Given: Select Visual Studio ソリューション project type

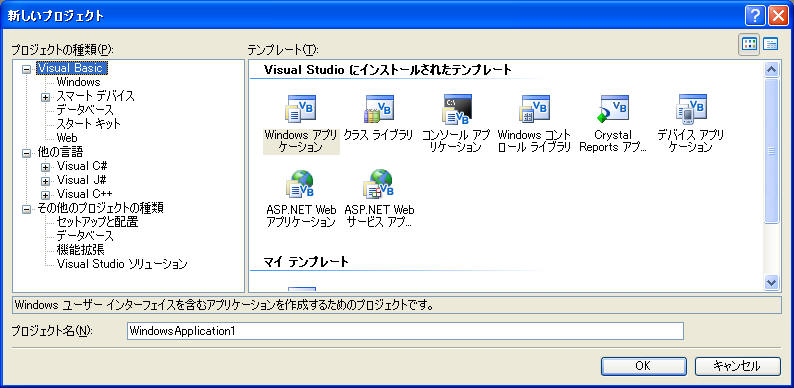Looking at the screenshot, I should coord(122,264).
